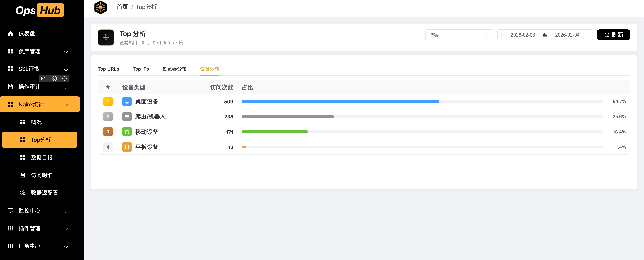
Task: Click the blue progress bar for 桌面设备
Action: coord(340,101)
